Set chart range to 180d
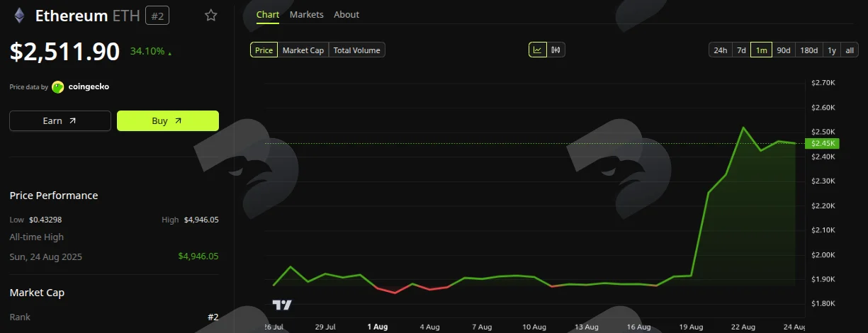The width and height of the screenshot is (868, 333). 808,50
